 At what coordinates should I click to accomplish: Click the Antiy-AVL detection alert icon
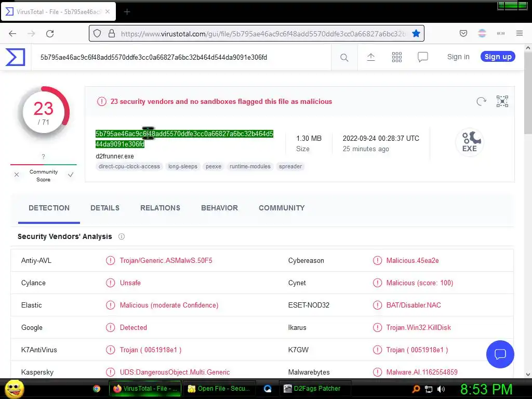pos(110,261)
